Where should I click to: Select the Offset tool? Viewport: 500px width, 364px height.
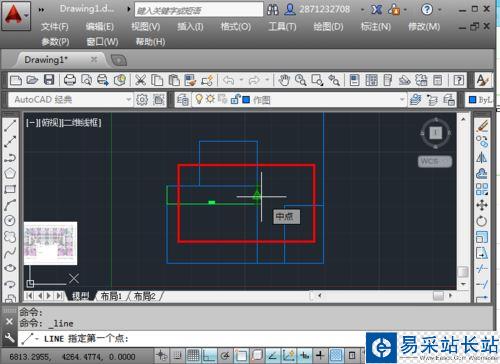point(482,173)
